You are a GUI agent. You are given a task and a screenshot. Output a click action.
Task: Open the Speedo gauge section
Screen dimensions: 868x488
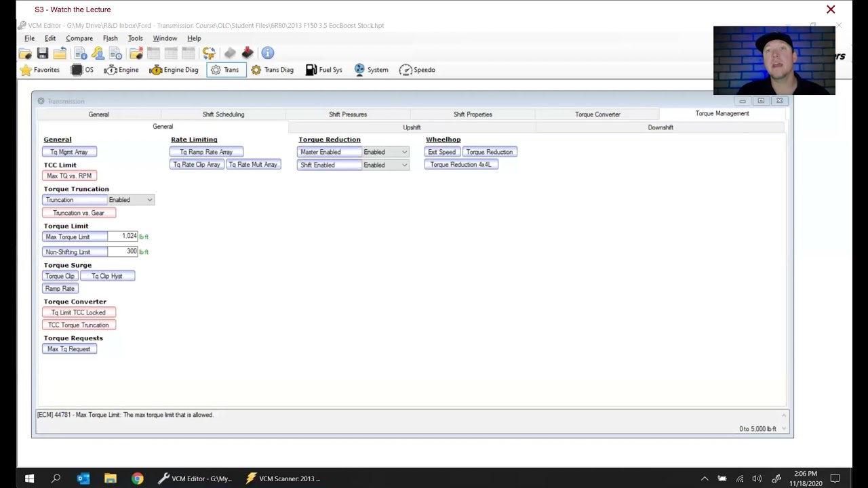[x=418, y=70]
